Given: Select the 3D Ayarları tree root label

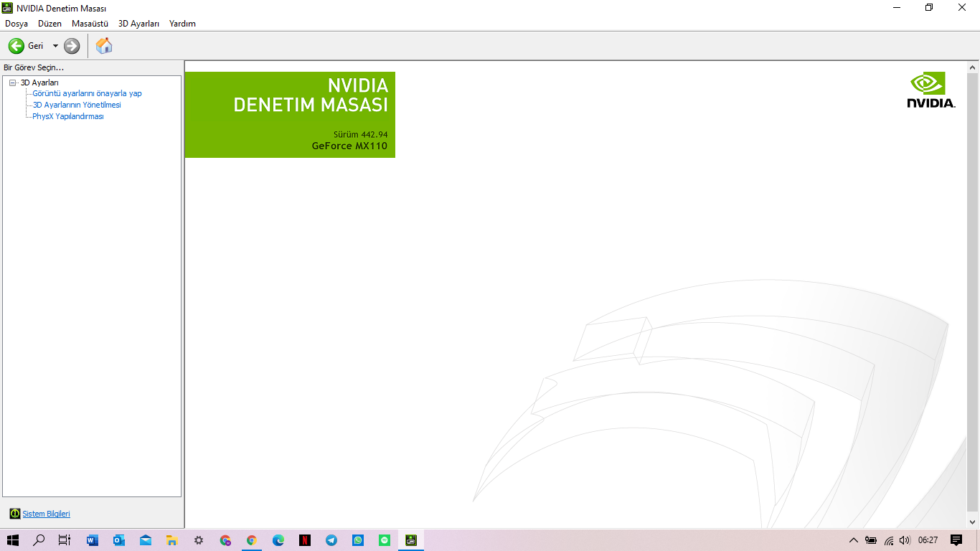Looking at the screenshot, I should [x=39, y=83].
